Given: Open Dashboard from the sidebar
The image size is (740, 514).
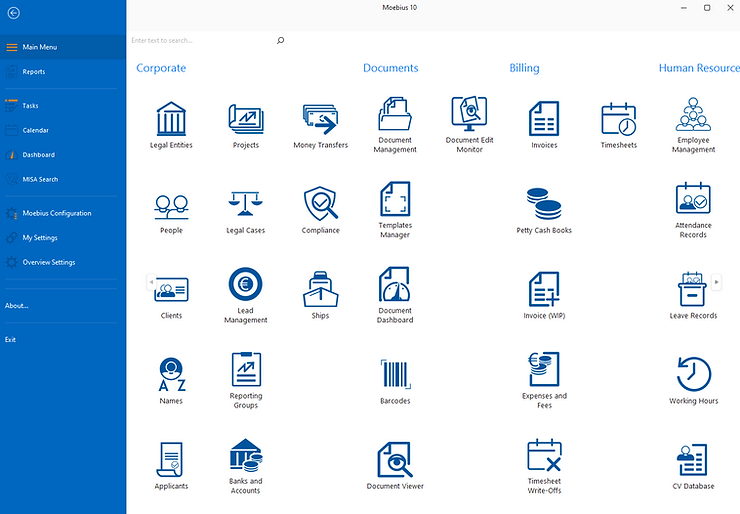Looking at the screenshot, I should 63,155.
